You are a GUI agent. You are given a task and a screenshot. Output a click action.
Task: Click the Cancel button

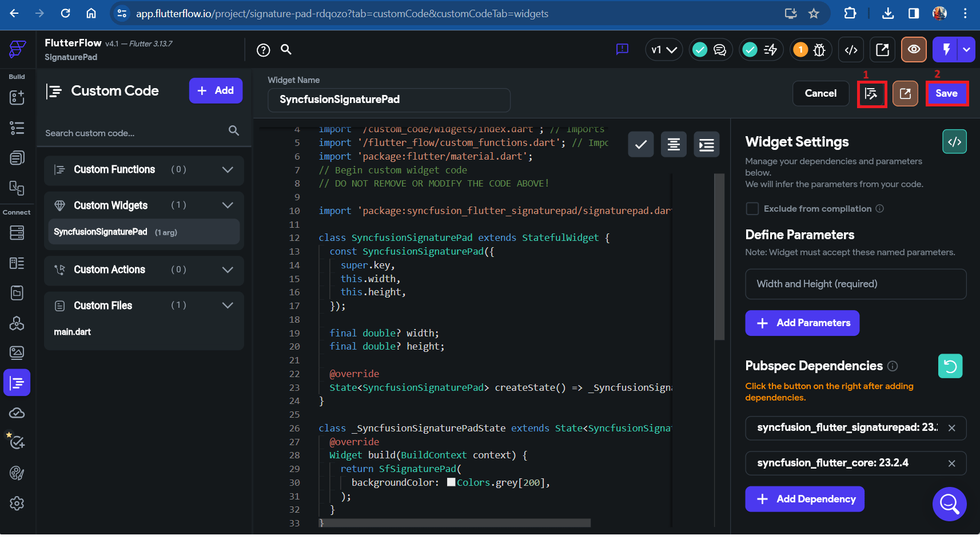820,94
